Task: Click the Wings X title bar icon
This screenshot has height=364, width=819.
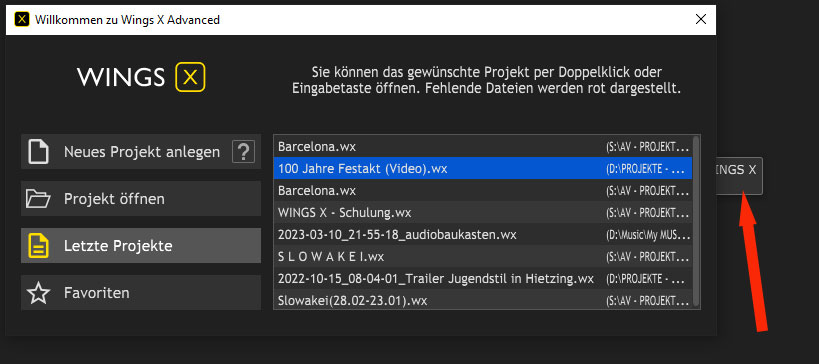Action: (22, 20)
